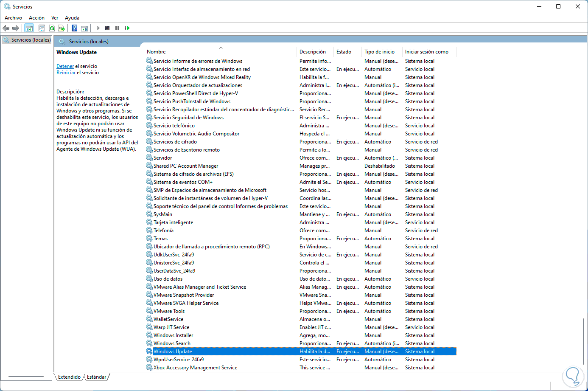Select VMware Alias Manager and Ticket Service
The width and height of the screenshot is (588, 391).
[301, 287]
